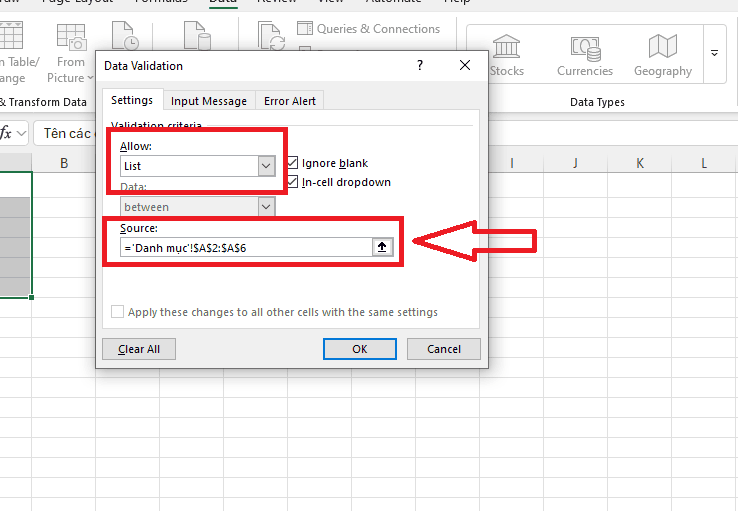Viewport: 738px width, 511px height.
Task: Click the Stocks data type icon
Action: tap(506, 47)
